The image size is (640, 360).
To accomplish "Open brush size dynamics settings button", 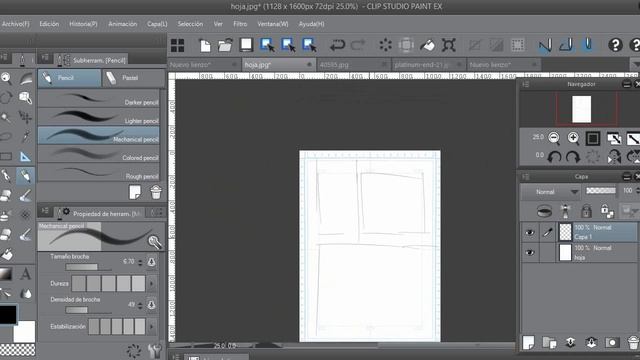I will pos(151,262).
